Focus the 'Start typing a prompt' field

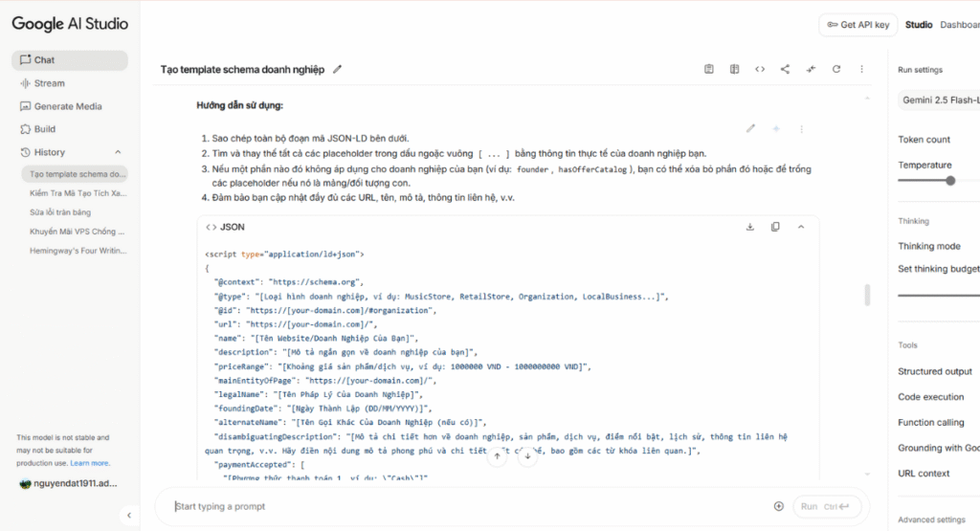(469, 506)
